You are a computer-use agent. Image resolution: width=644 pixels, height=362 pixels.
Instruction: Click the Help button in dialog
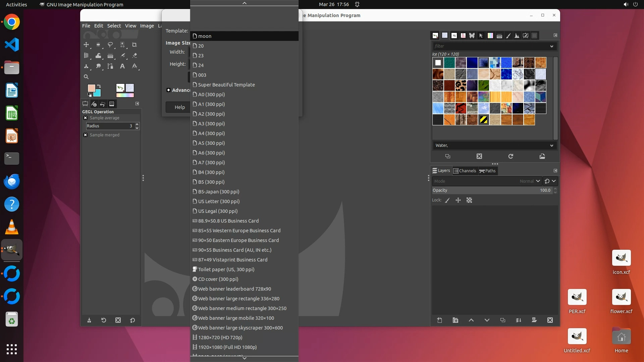coord(179,107)
